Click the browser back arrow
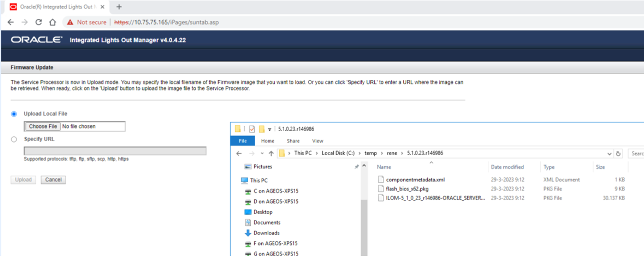This screenshot has height=259, width=644. coord(11,22)
